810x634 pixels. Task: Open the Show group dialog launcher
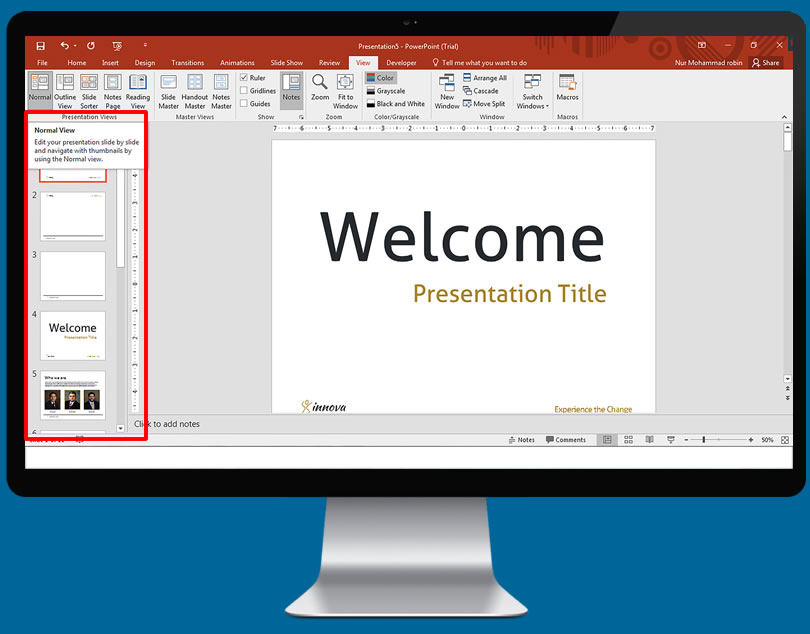(x=301, y=117)
